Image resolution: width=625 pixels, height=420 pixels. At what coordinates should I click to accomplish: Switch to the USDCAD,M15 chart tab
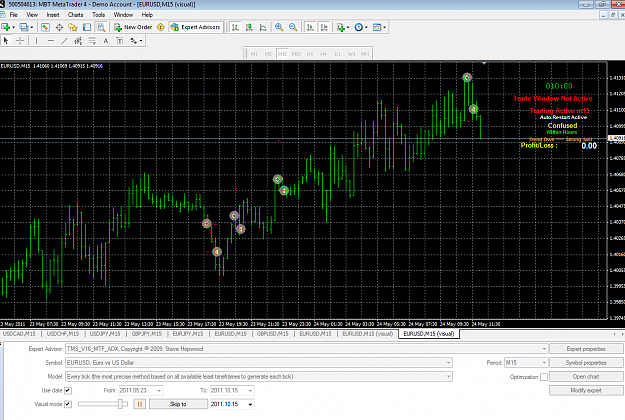click(19, 334)
